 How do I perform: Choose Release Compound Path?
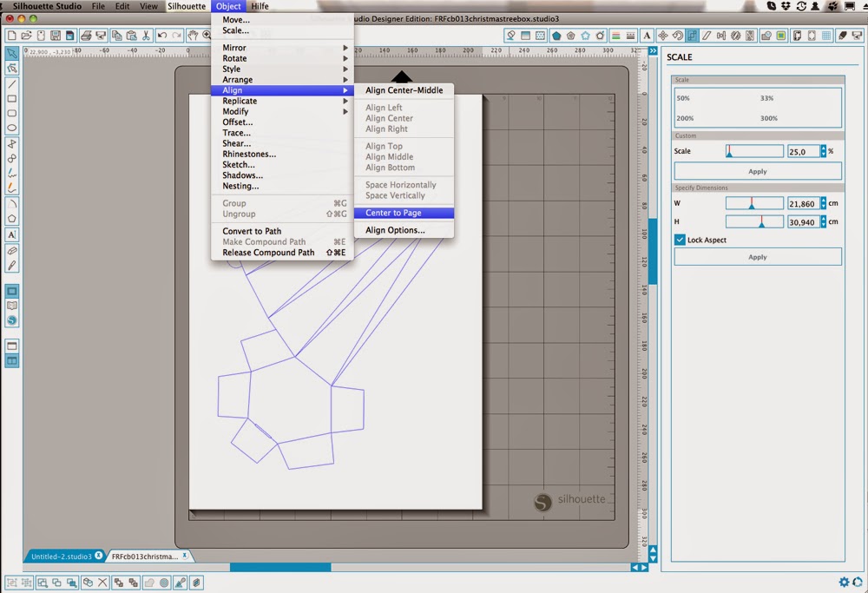[x=282, y=253]
